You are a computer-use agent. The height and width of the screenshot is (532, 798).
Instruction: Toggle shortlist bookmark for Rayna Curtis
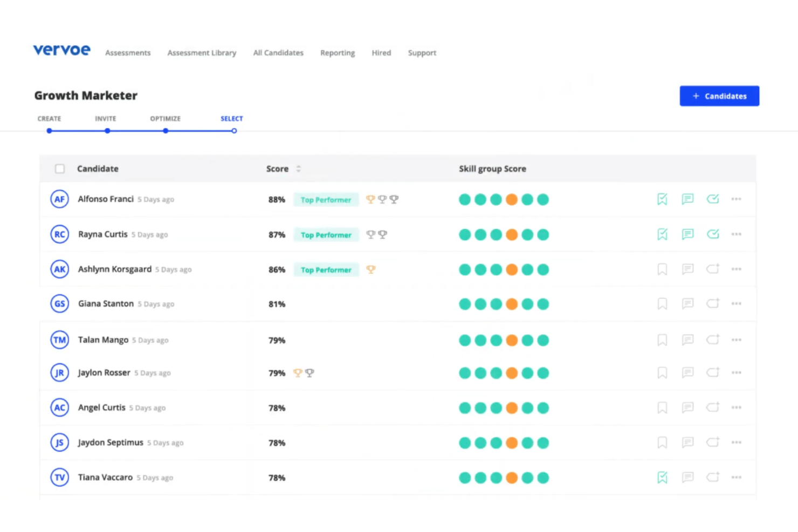pos(662,234)
